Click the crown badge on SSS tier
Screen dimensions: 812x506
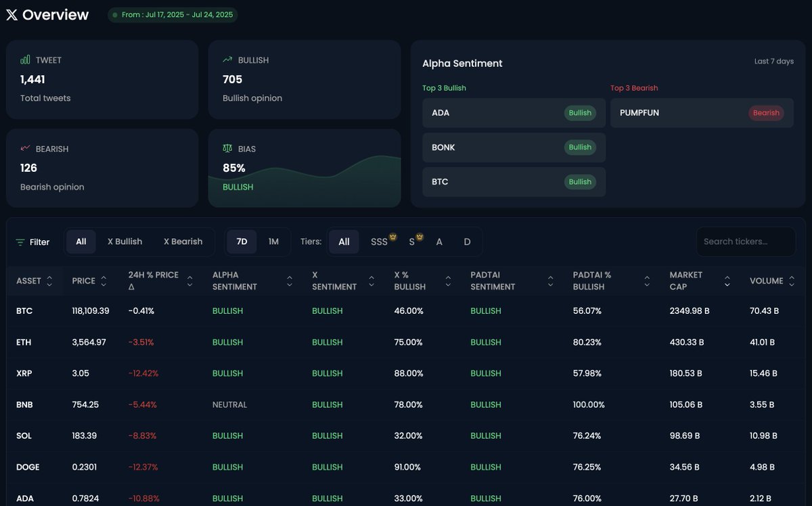point(392,237)
